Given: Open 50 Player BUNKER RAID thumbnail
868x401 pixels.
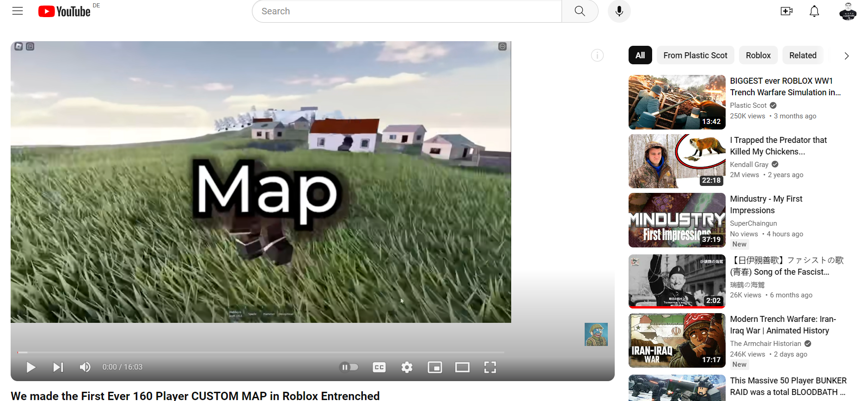Looking at the screenshot, I should pyautogui.click(x=677, y=388).
